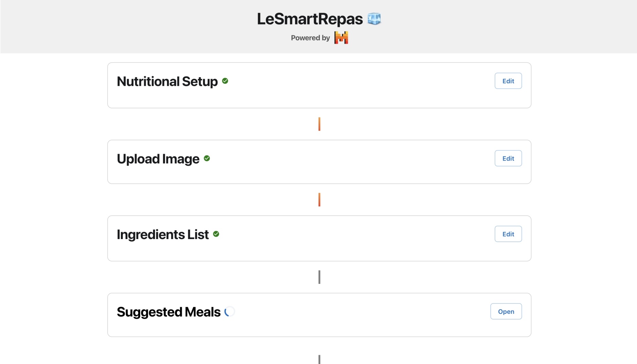
Task: Select the Upload Image heading
Action: pos(158,159)
